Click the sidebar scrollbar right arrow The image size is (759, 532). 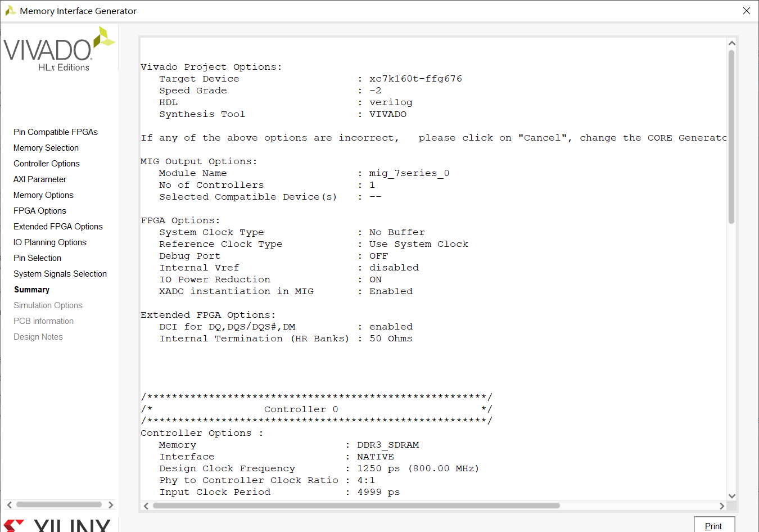pyautogui.click(x=111, y=504)
